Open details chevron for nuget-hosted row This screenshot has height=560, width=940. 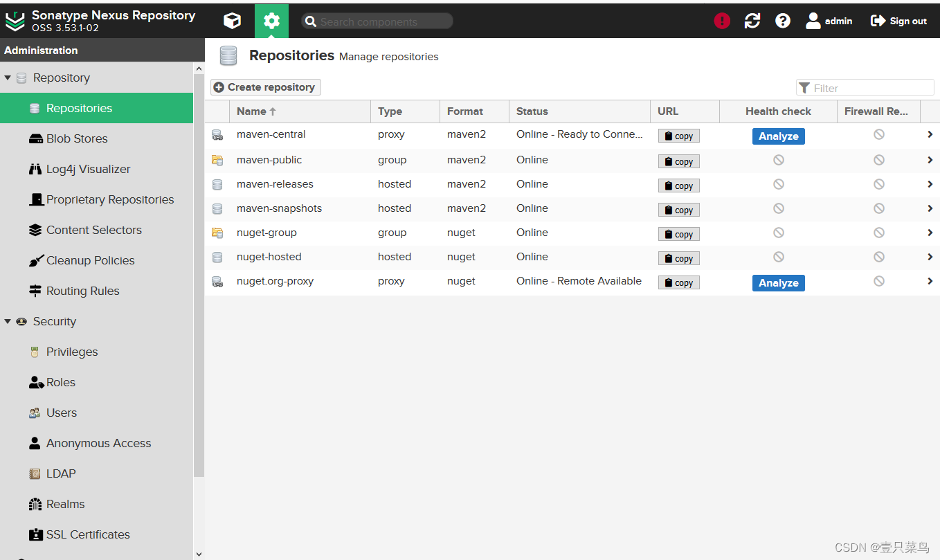coord(930,257)
